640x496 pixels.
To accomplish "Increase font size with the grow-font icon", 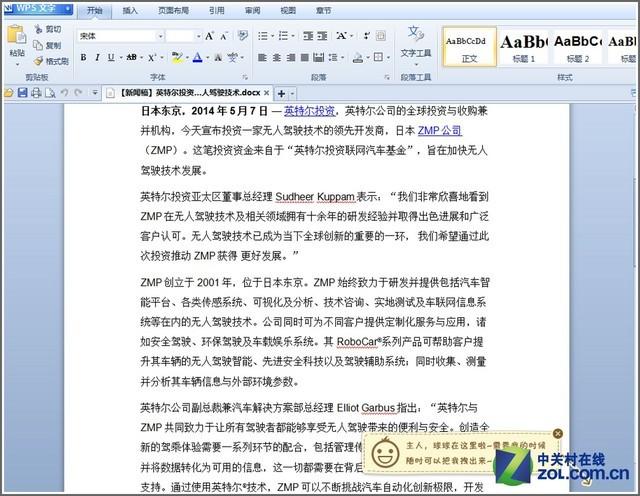I will 209,36.
